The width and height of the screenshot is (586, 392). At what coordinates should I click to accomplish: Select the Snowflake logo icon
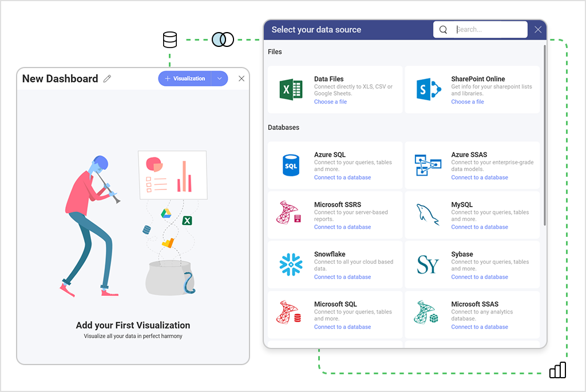291,265
